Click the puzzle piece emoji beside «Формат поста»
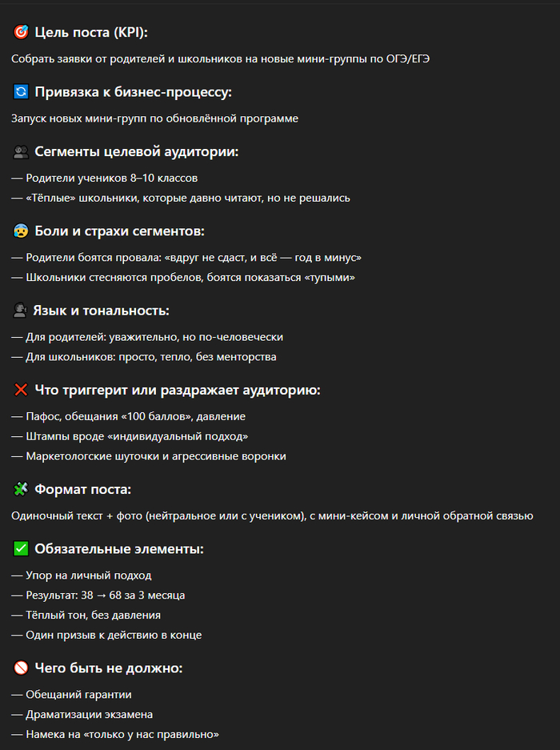 pos(21,489)
